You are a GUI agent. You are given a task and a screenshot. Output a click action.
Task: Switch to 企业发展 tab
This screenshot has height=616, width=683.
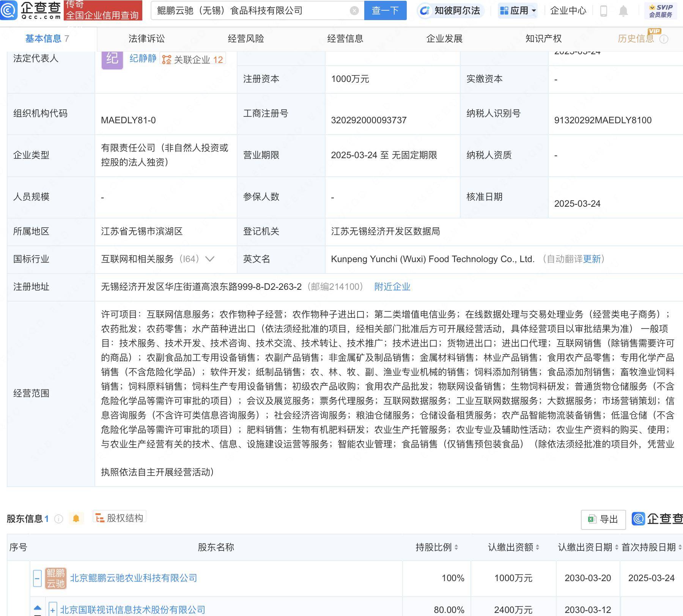click(x=444, y=39)
